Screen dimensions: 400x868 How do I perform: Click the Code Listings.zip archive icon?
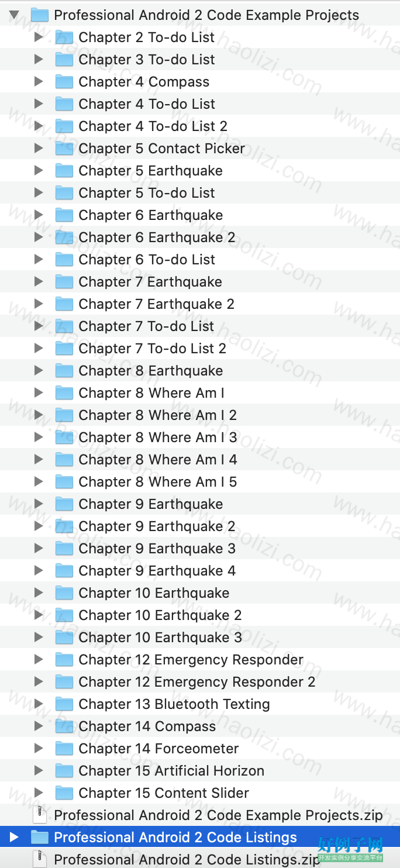(x=39, y=860)
